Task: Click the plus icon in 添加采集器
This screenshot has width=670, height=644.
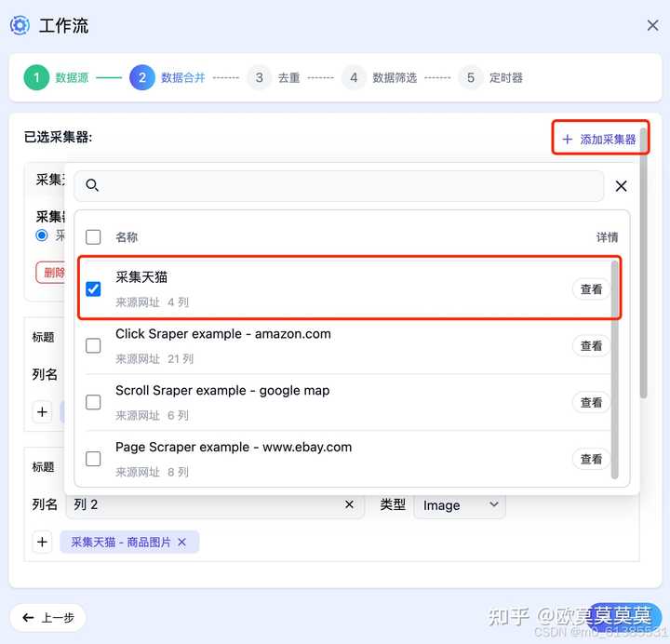Action: (567, 139)
